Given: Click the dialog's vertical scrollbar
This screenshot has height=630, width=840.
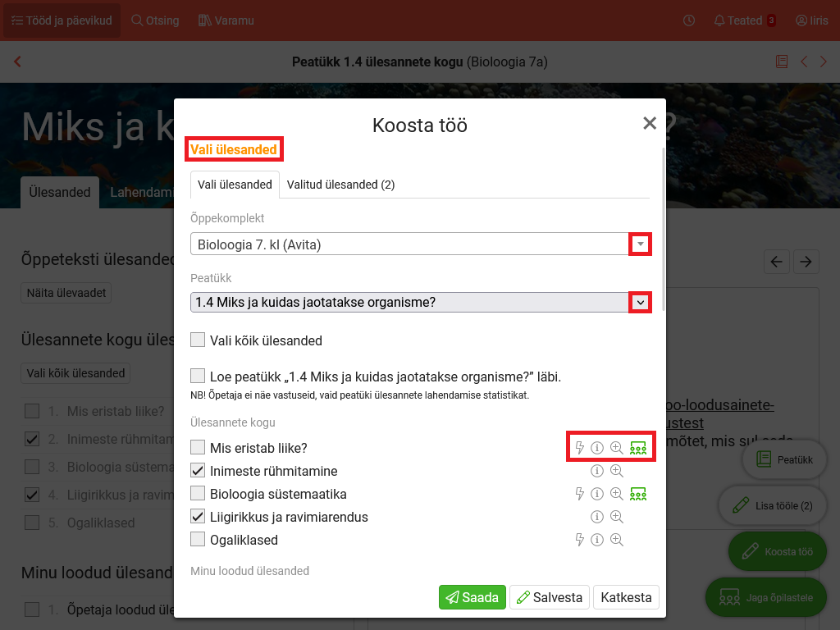Looking at the screenshot, I should point(663,230).
